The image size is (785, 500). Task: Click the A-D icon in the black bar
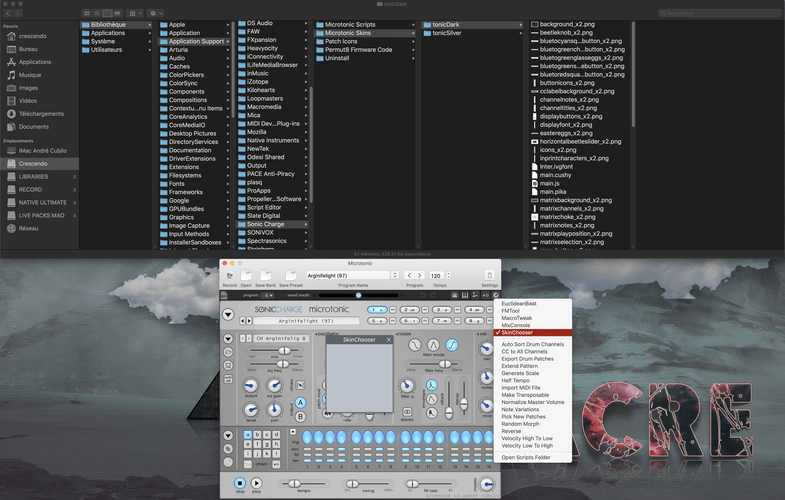click(x=485, y=295)
